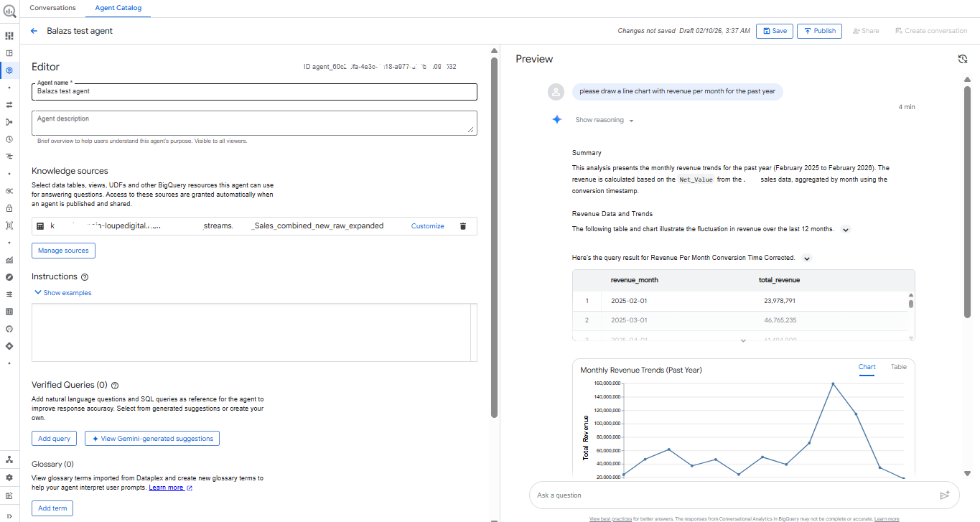The height and width of the screenshot is (522, 980).
Task: Focus the Agent description text area
Action: (254, 122)
